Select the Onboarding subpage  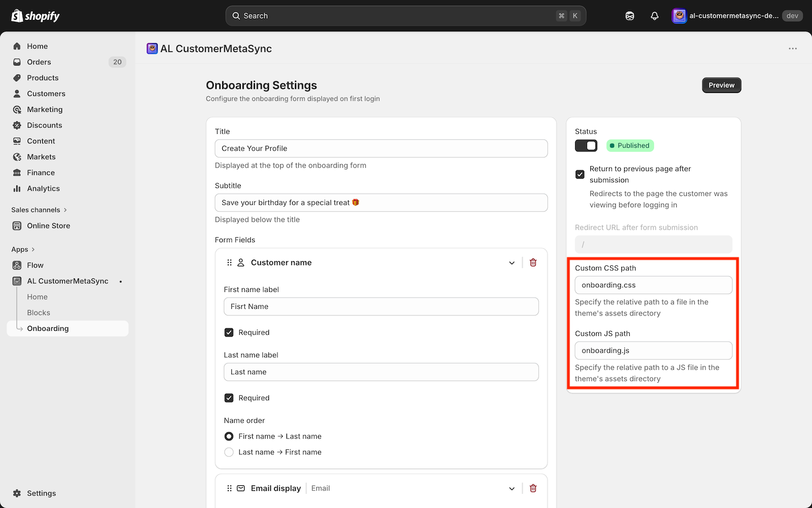click(x=68, y=329)
